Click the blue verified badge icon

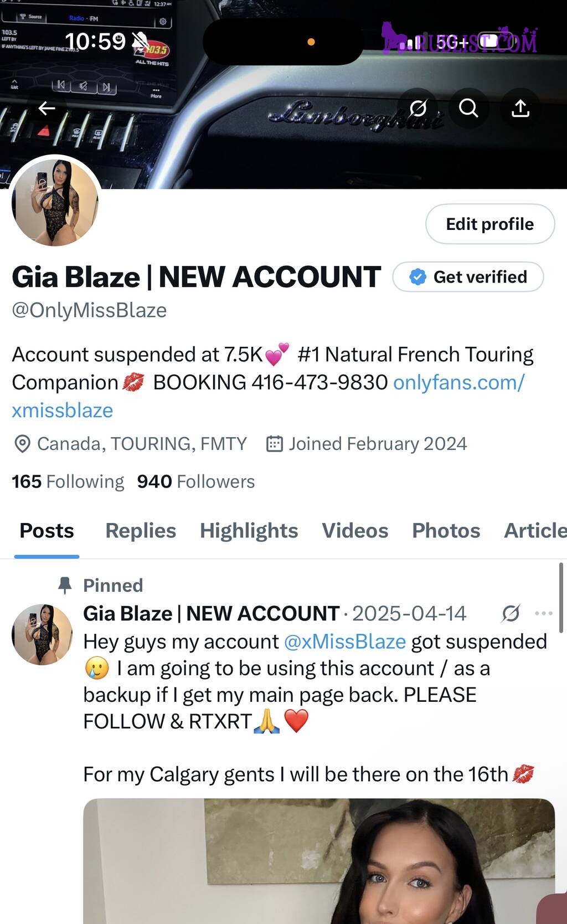(418, 276)
